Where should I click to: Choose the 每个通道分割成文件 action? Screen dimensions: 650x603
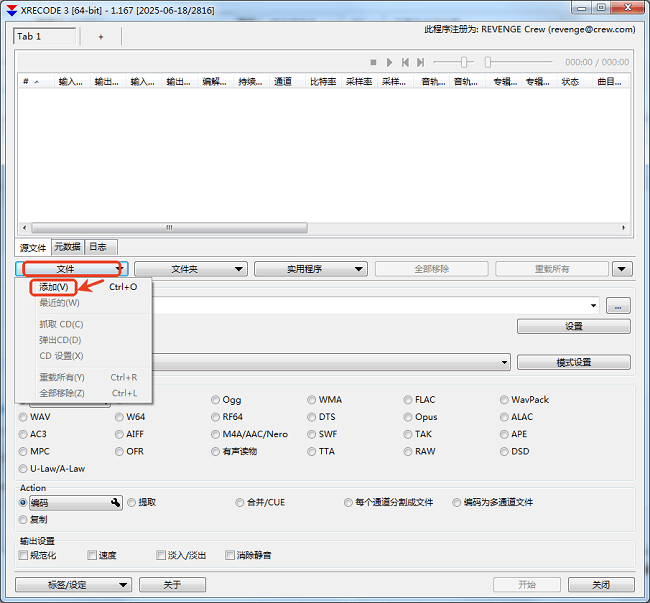[388, 502]
